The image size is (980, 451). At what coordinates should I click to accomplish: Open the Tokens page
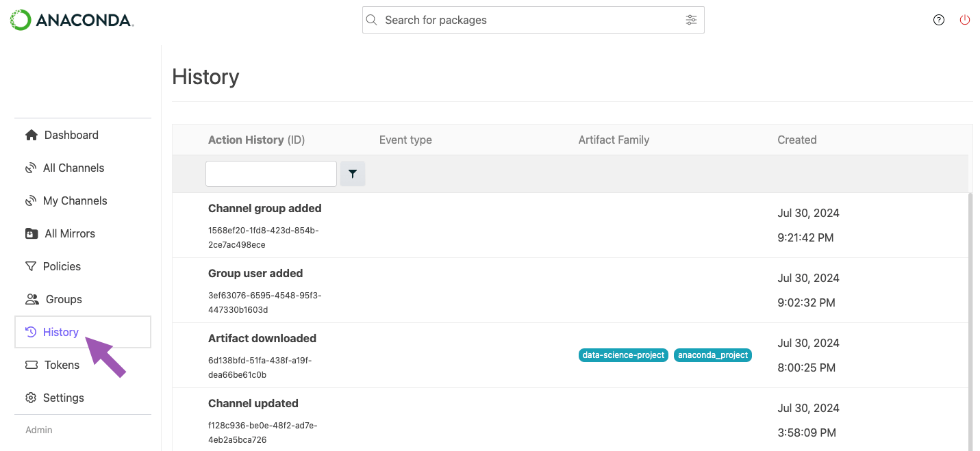tap(83, 365)
